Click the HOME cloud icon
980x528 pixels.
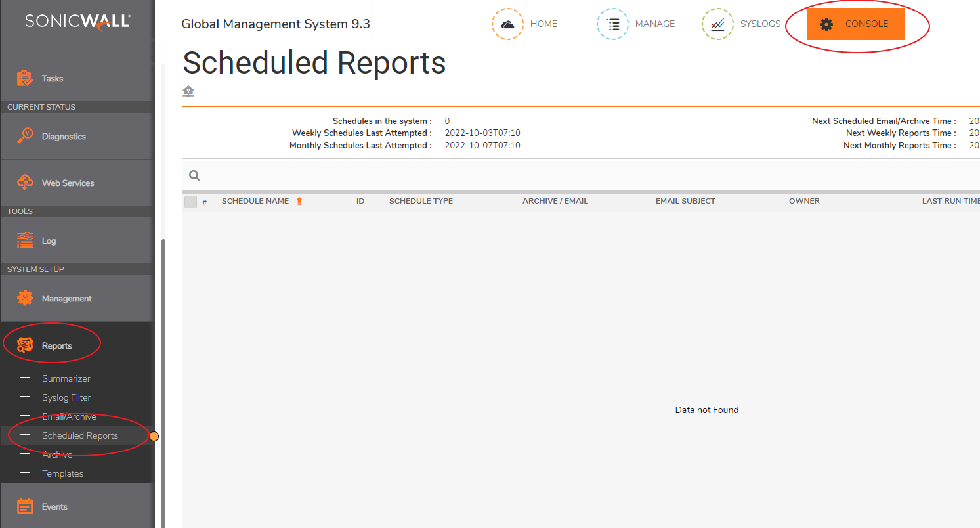[507, 24]
